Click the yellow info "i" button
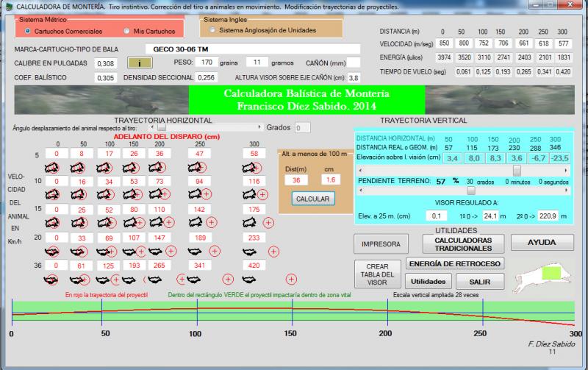This screenshot has width=588, height=370. click(139, 63)
